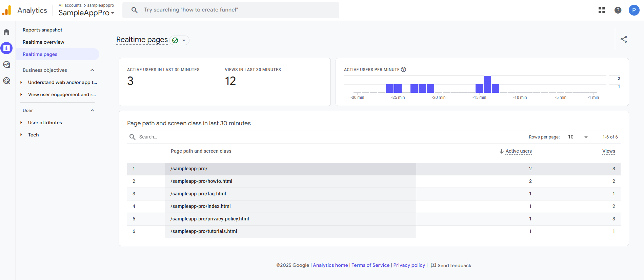Sort by Active users column header
The height and width of the screenshot is (280, 644).
pos(519,151)
